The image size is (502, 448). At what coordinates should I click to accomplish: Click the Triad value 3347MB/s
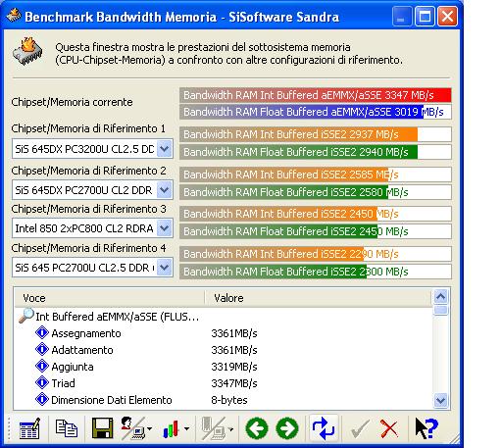(234, 383)
